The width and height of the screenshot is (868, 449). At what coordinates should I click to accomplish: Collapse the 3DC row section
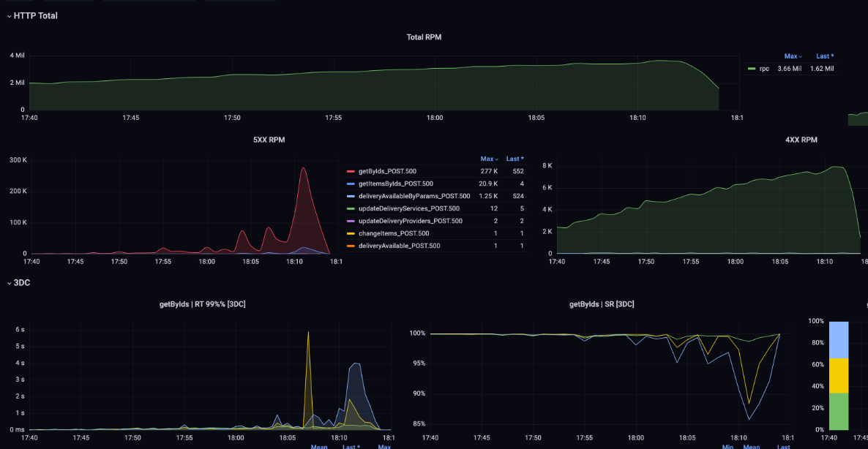(x=9, y=283)
